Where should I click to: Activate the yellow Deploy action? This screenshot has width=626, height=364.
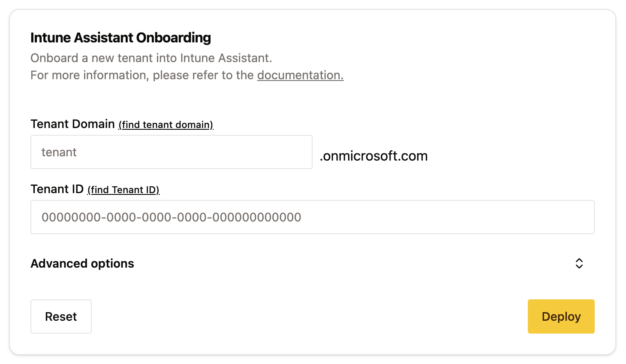coord(561,316)
